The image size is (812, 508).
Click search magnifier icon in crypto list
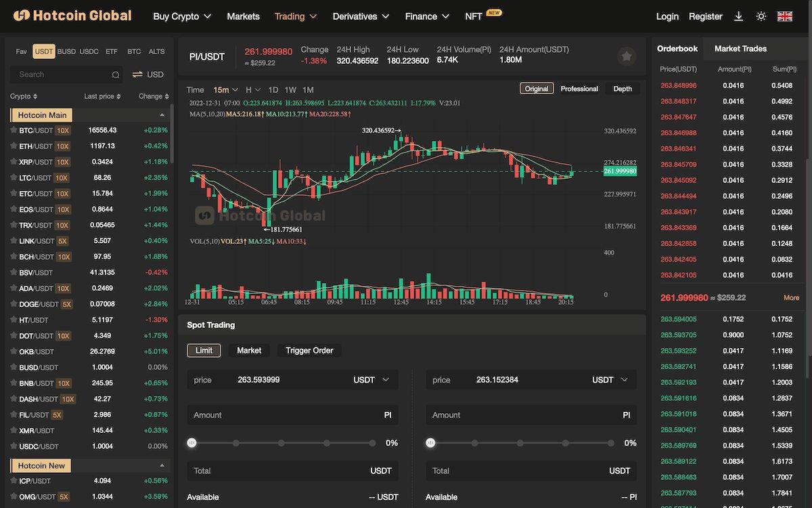point(116,75)
